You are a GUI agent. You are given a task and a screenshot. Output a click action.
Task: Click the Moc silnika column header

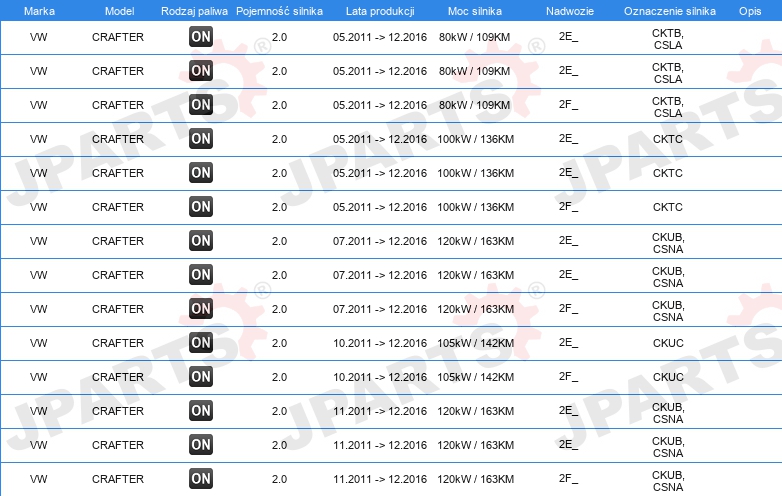[475, 11]
